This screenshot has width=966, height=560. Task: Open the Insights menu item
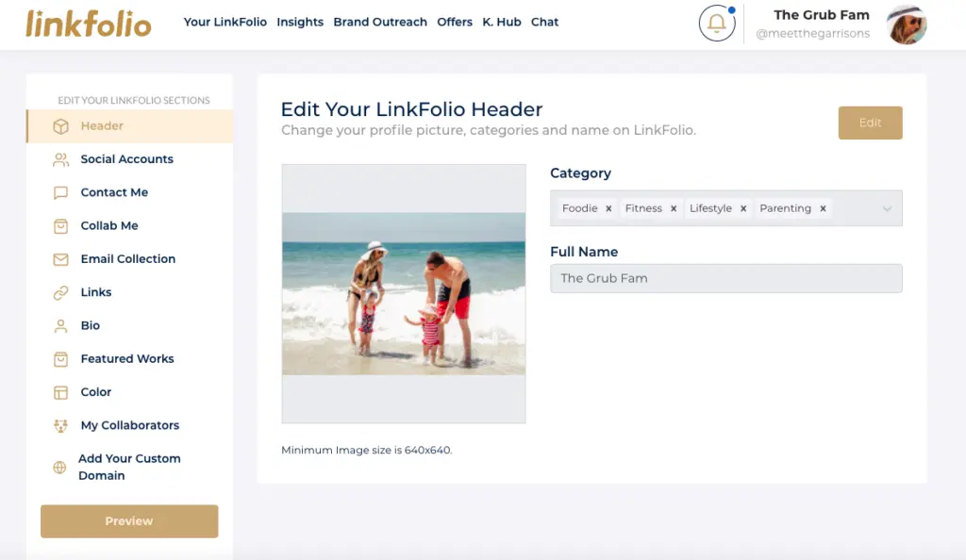click(x=300, y=22)
